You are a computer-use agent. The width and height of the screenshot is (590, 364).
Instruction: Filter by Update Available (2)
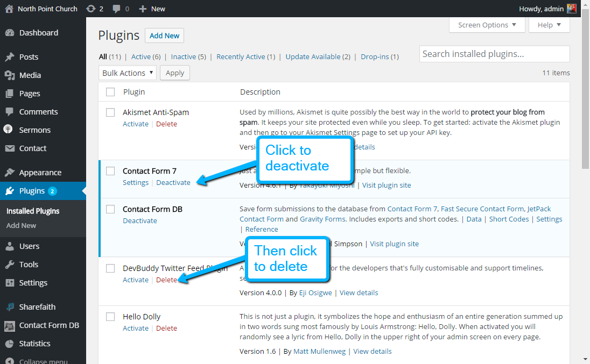(x=318, y=56)
